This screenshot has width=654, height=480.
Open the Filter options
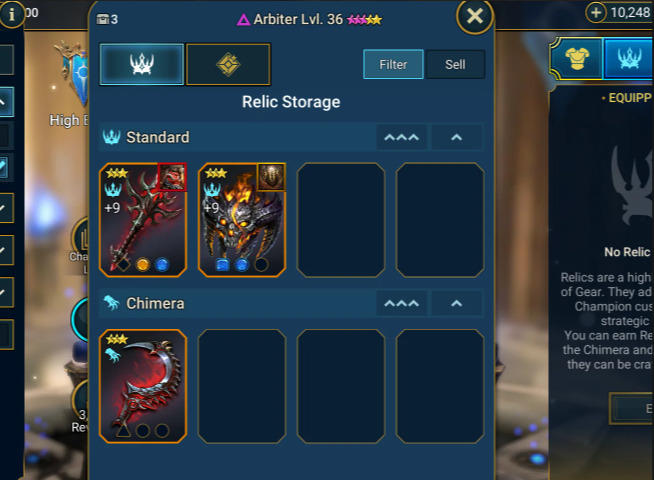393,65
